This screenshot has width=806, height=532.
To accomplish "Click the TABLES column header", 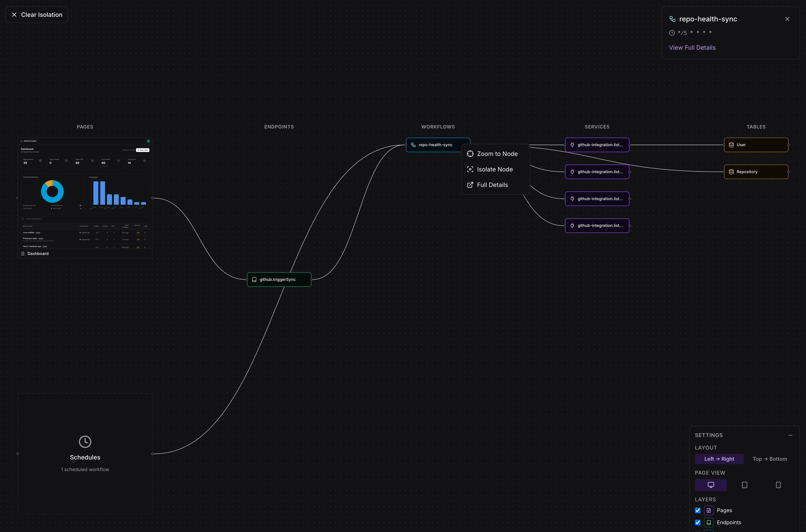I will [756, 127].
